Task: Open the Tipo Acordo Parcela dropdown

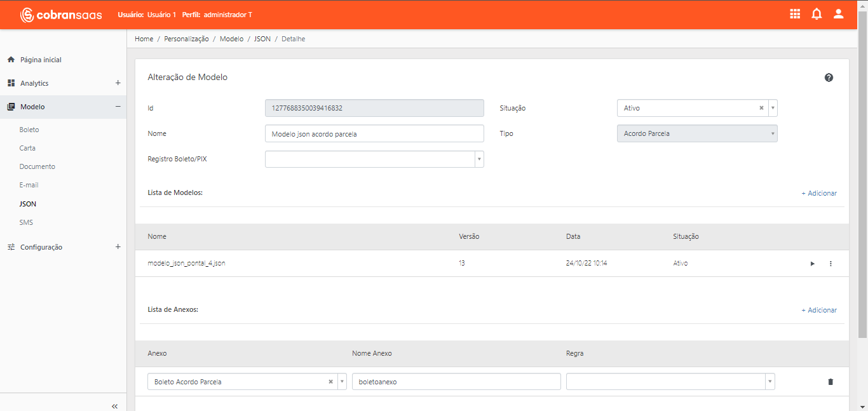Action: click(x=697, y=133)
